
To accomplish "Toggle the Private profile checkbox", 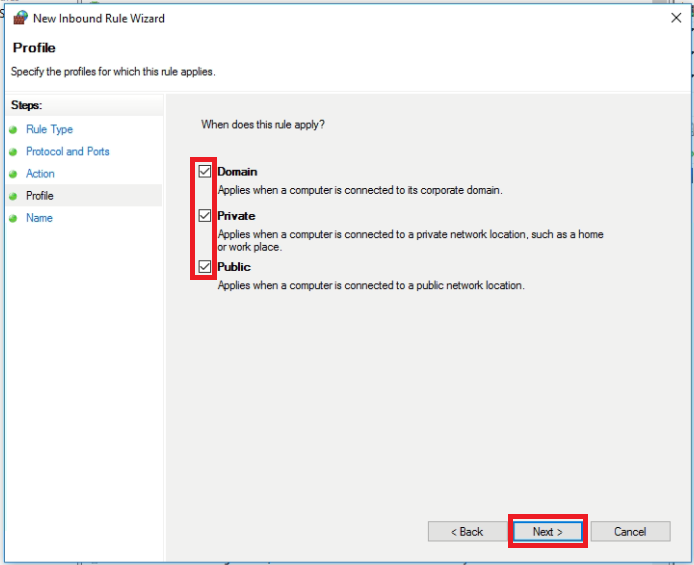I will pos(205,215).
